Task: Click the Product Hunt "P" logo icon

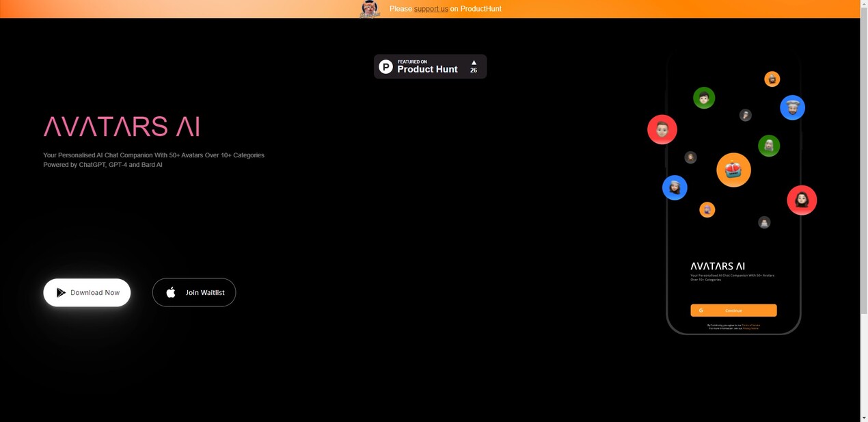Action: [x=386, y=66]
